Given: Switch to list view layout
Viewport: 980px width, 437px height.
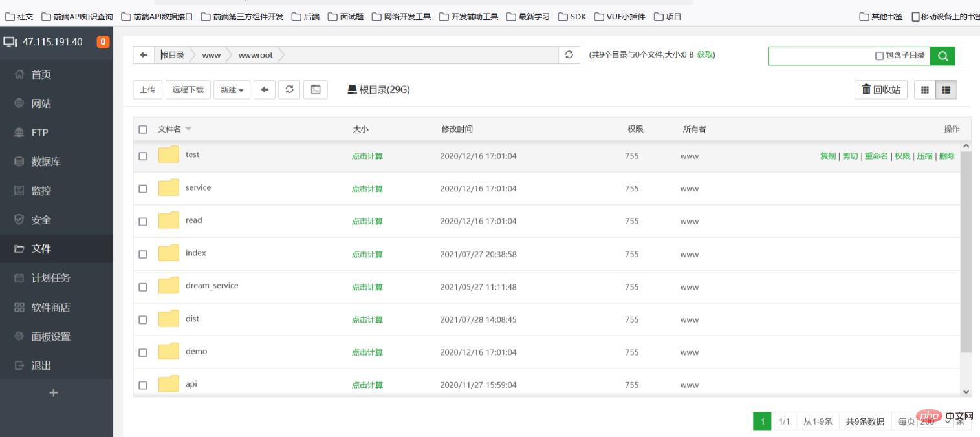Looking at the screenshot, I should [946, 90].
